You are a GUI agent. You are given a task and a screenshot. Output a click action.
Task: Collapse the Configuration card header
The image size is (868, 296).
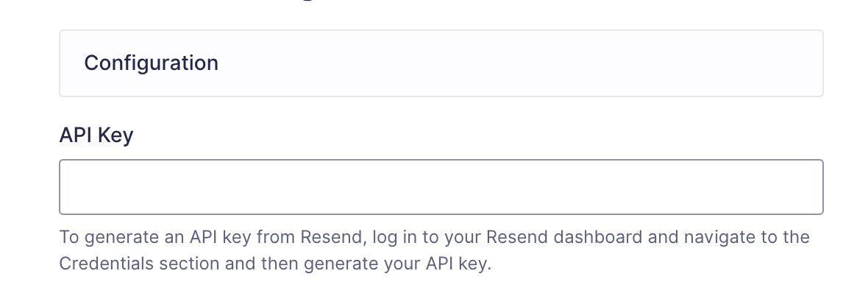coord(441,63)
